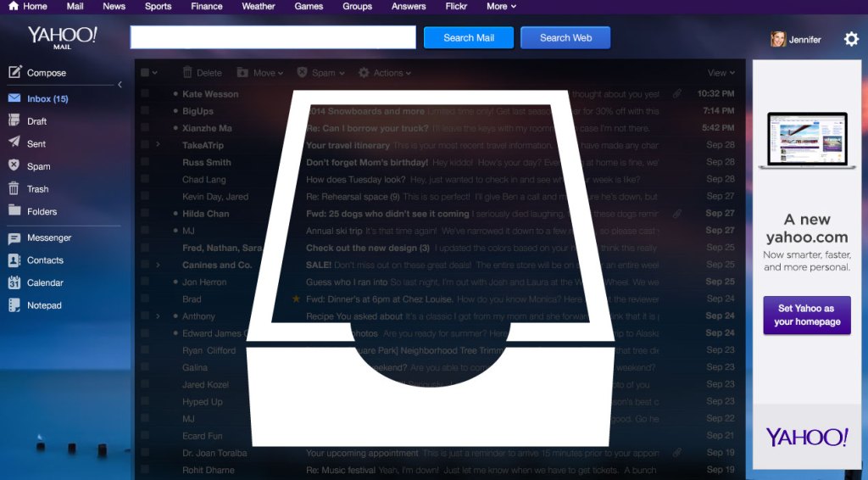Open the Sent folder
868x480 pixels.
pos(27,143)
